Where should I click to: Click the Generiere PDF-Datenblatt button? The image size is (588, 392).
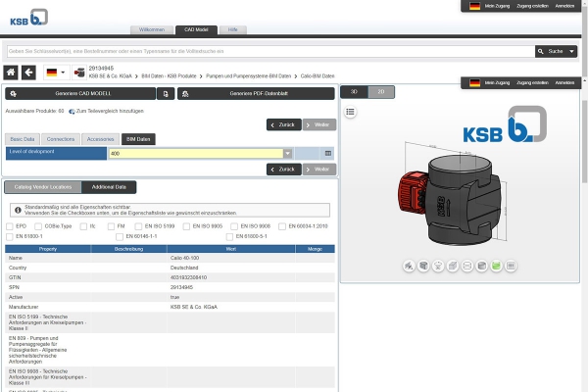click(256, 94)
